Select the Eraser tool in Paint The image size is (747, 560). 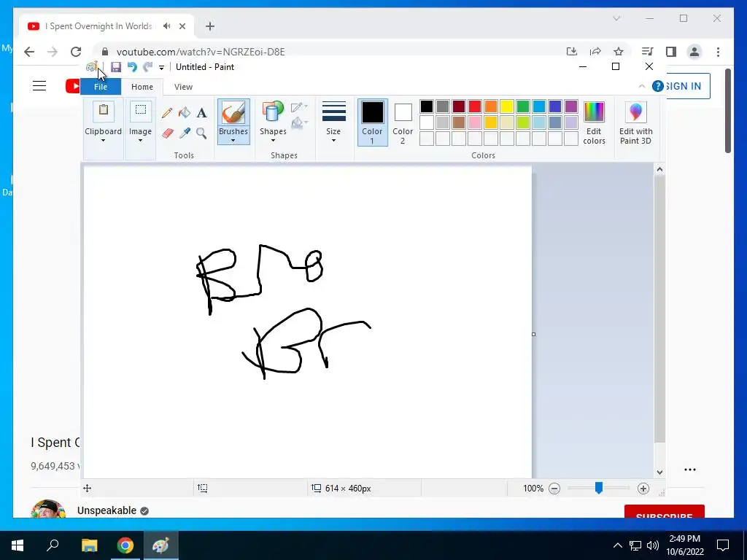[x=167, y=133]
